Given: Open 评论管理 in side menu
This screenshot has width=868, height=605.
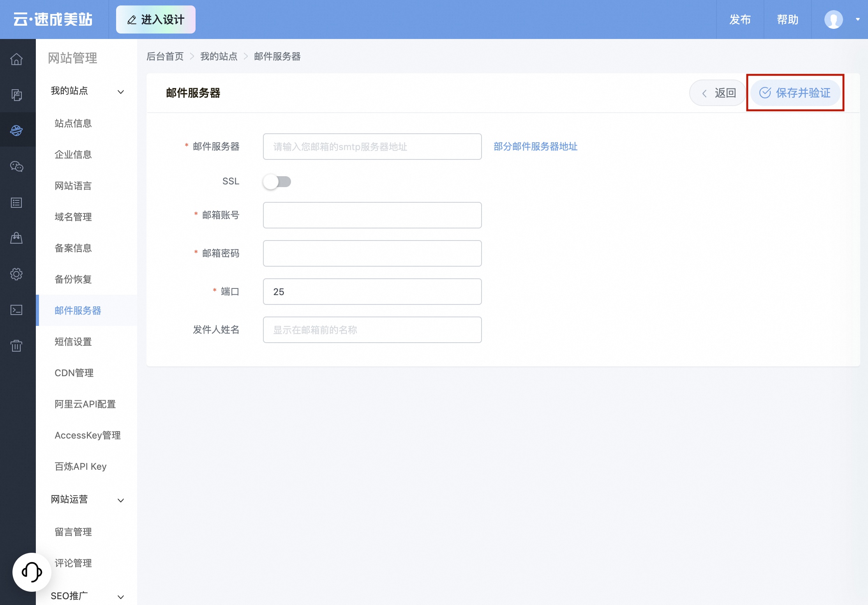Looking at the screenshot, I should [73, 563].
